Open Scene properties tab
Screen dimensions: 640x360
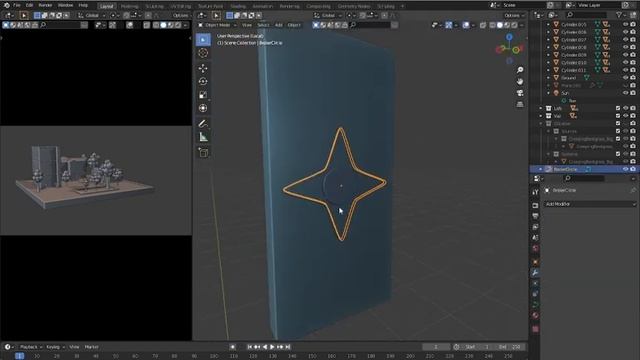535,238
